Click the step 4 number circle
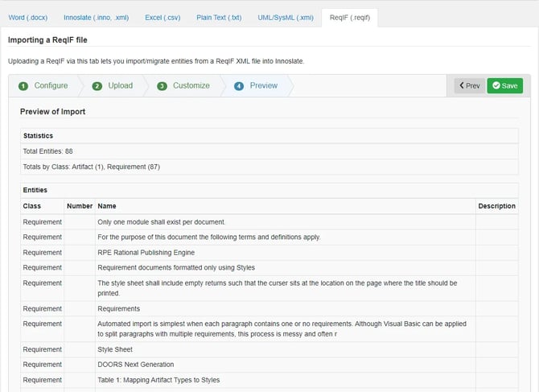539x392 pixels. coord(239,86)
